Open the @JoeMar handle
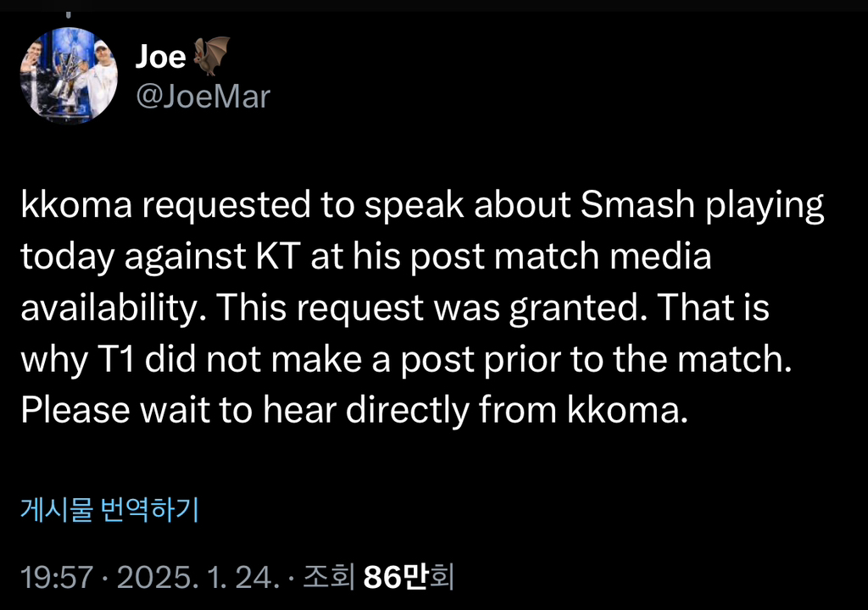The image size is (868, 610). pyautogui.click(x=203, y=97)
